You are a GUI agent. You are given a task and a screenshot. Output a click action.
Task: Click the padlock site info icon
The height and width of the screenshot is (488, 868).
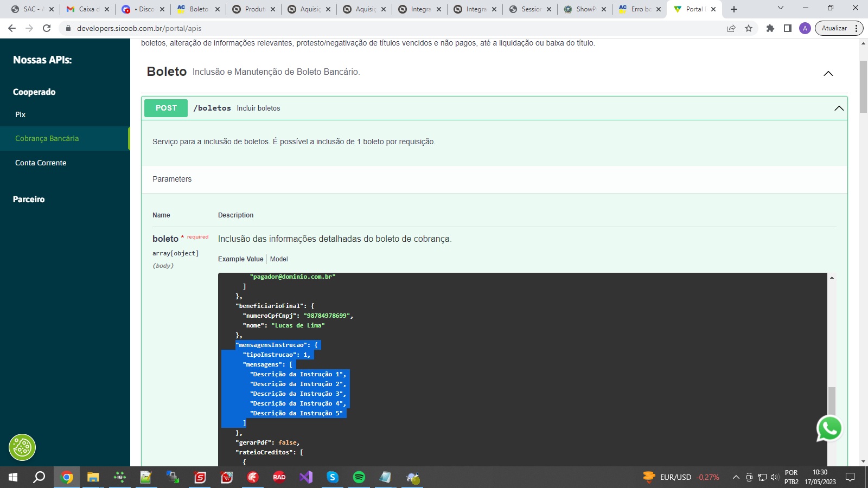(x=68, y=28)
